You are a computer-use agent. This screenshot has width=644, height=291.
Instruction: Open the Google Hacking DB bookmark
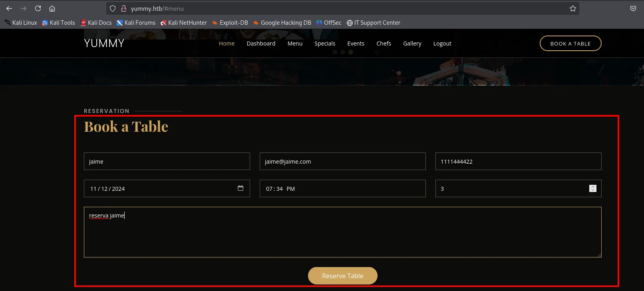pos(282,23)
